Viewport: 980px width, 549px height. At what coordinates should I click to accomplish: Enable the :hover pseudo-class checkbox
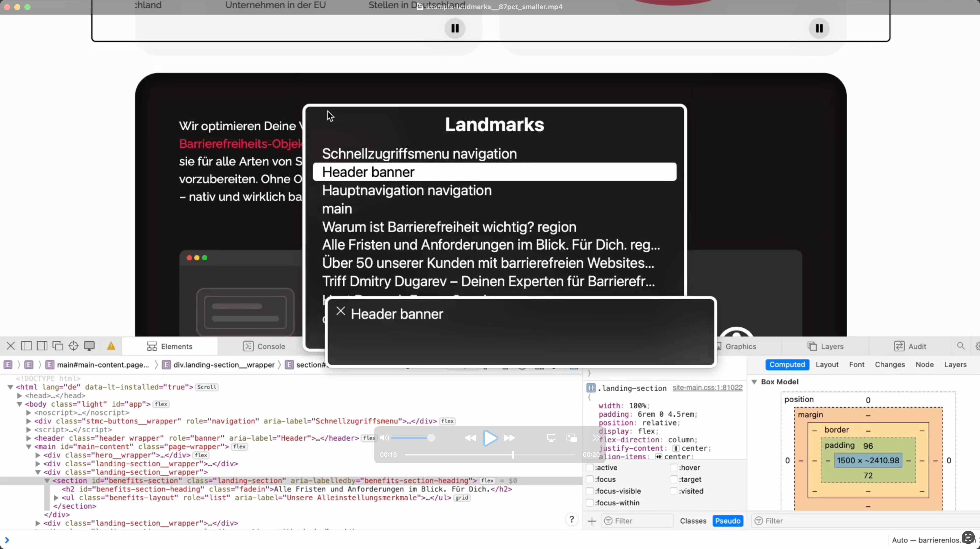click(674, 468)
